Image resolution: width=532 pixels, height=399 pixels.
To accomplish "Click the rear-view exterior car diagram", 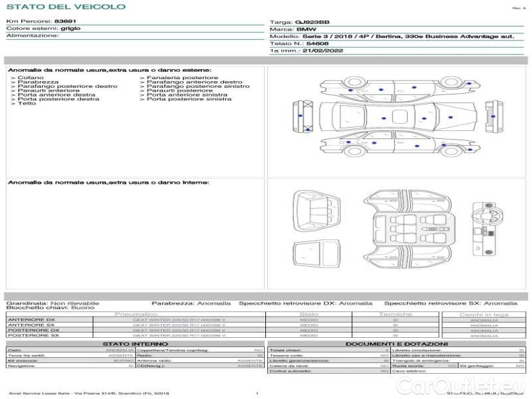I will 491,115.
